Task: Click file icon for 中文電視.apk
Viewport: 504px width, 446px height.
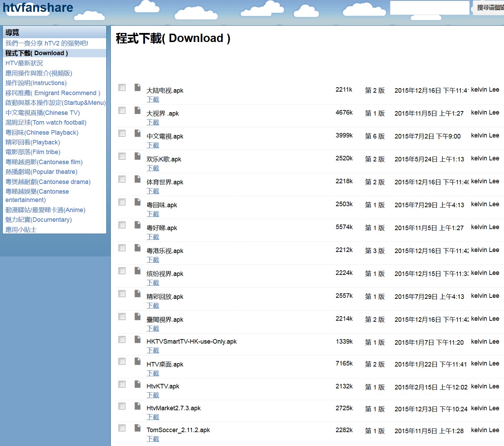Action: click(x=138, y=133)
